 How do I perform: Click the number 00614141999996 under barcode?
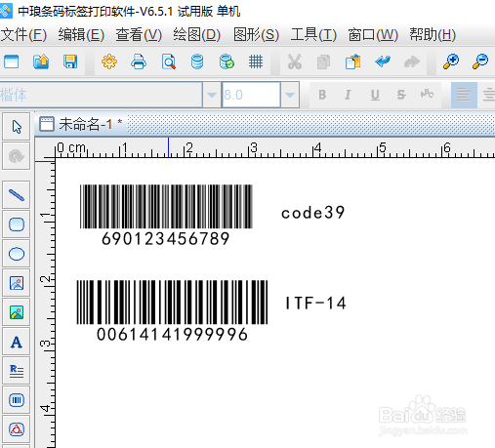(172, 335)
